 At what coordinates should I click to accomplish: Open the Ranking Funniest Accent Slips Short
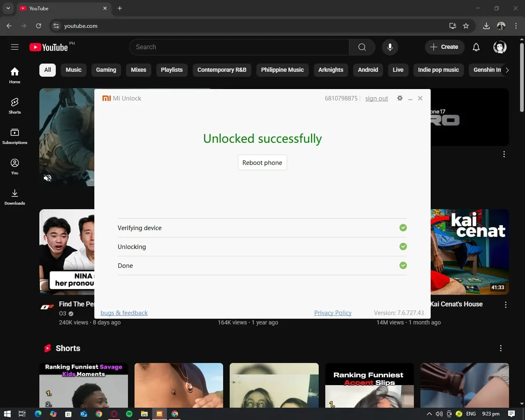370,385
